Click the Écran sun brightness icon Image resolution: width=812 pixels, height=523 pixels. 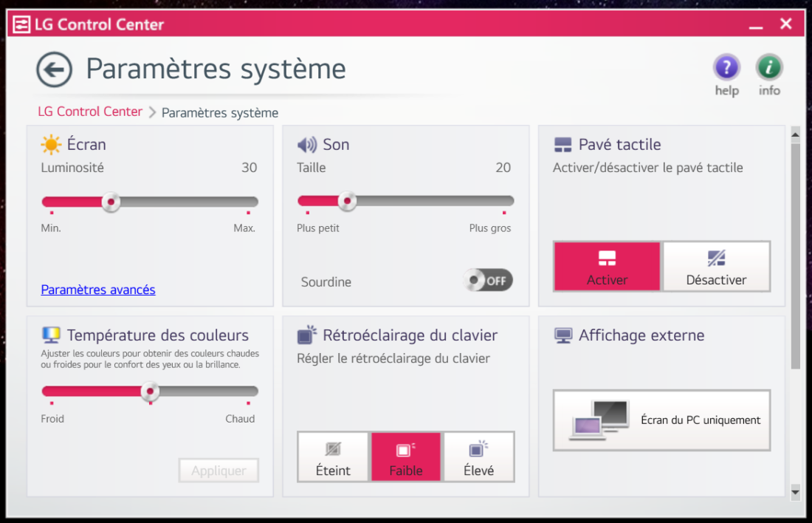tap(51, 145)
